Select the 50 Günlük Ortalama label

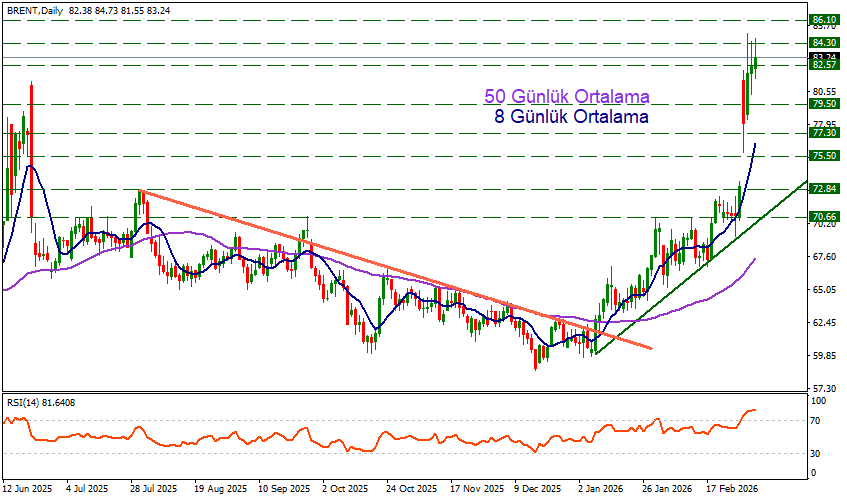[567, 97]
